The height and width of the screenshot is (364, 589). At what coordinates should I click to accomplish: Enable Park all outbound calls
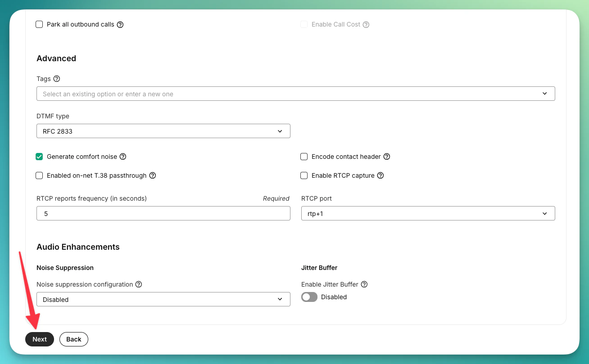39,24
